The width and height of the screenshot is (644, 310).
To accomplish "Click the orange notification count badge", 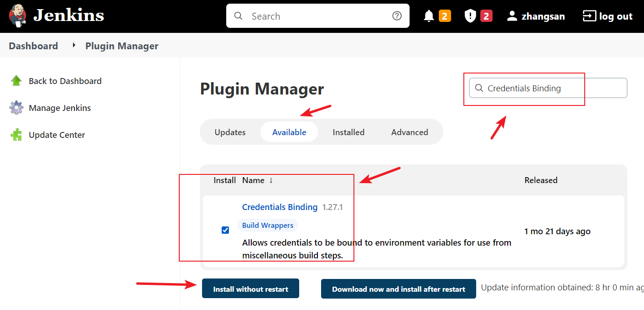I will pos(445,16).
